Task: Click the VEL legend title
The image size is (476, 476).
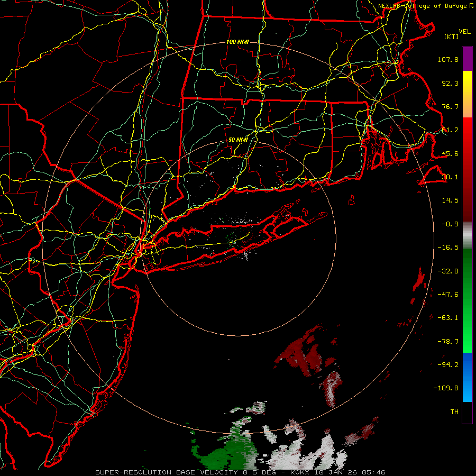Action: tap(464, 32)
